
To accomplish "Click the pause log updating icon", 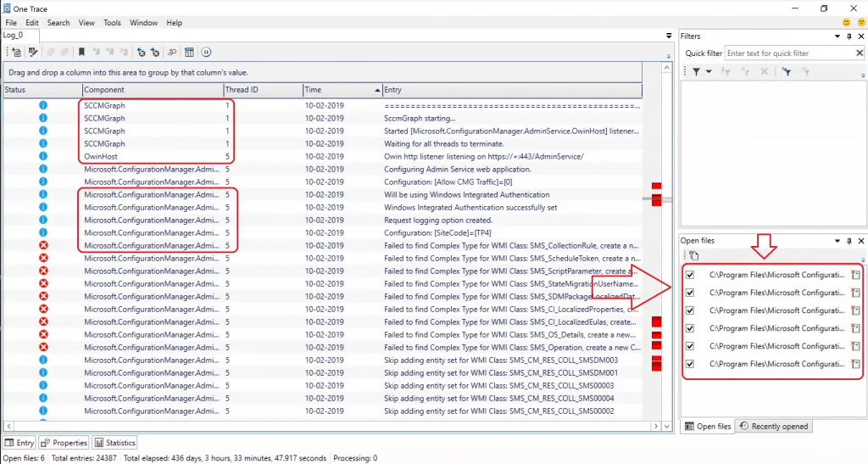I will [x=207, y=52].
